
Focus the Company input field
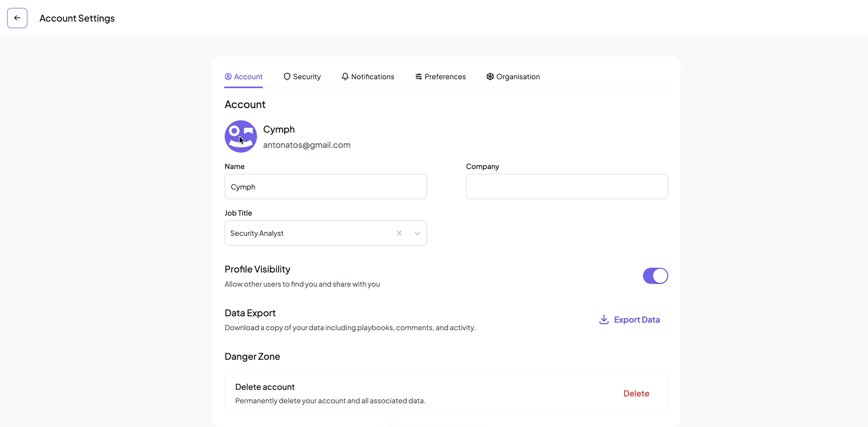click(x=567, y=186)
